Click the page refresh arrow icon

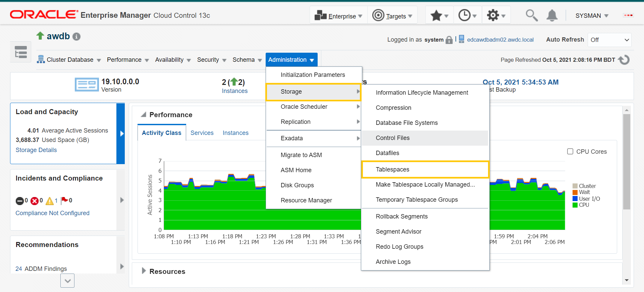(x=624, y=60)
